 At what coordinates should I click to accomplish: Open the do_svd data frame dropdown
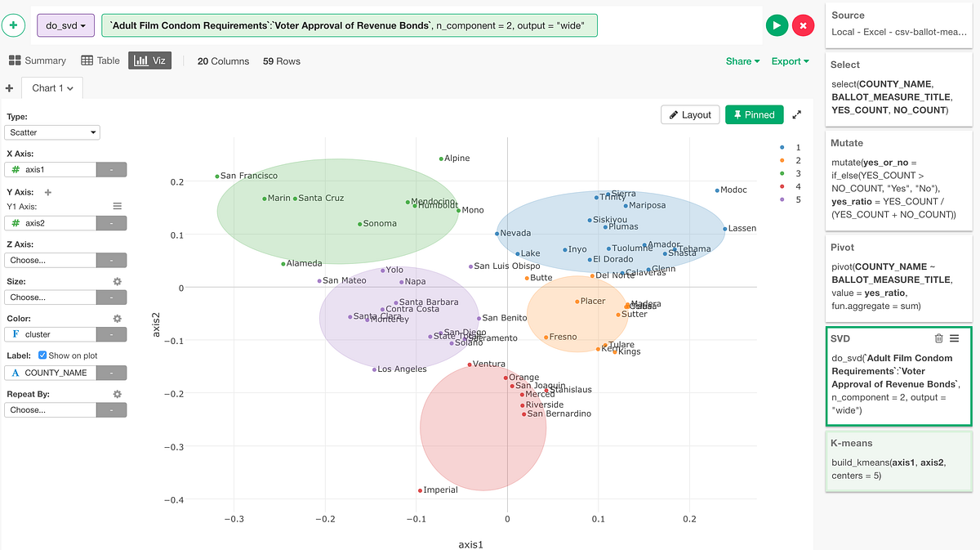pyautogui.click(x=65, y=25)
